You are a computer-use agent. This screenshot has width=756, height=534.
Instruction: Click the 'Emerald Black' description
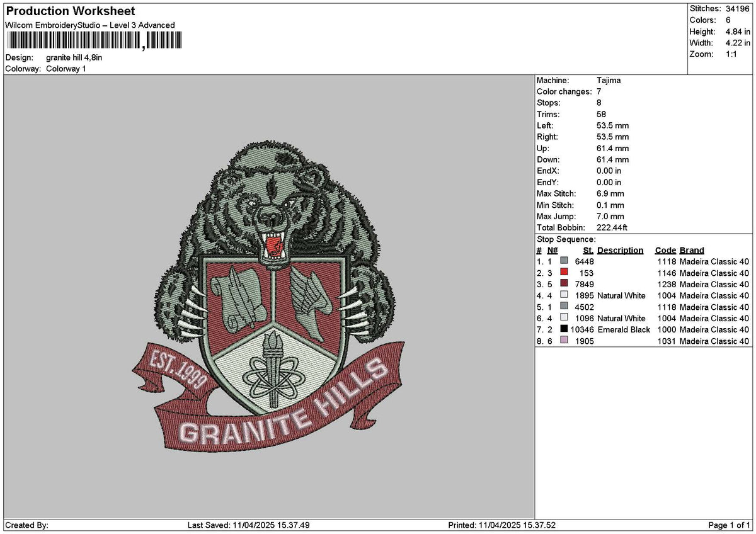(624, 329)
